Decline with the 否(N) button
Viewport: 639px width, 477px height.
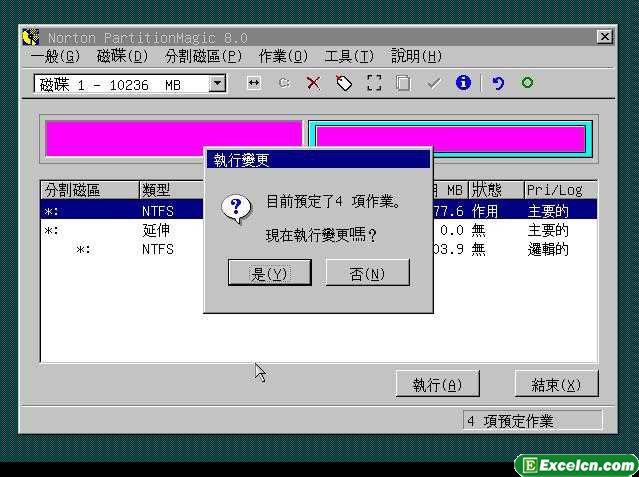pyautogui.click(x=368, y=272)
